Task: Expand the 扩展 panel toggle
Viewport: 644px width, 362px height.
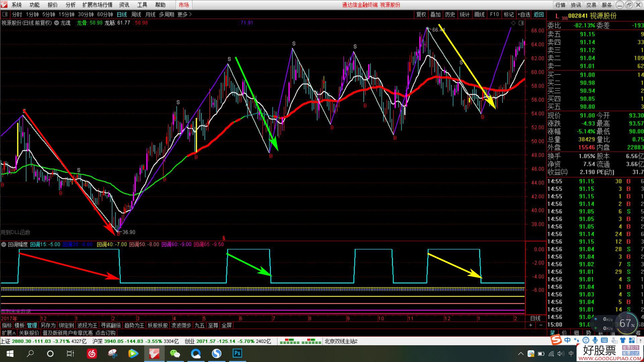Action: tap(9, 333)
